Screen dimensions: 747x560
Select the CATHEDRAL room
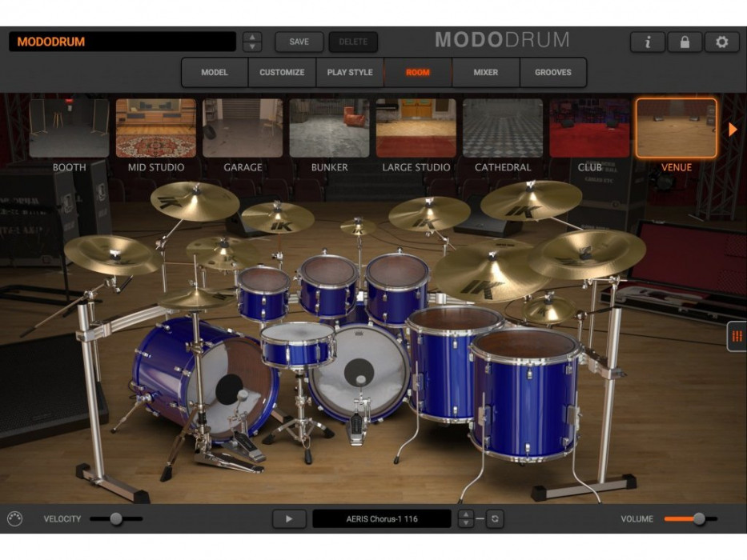click(x=501, y=128)
